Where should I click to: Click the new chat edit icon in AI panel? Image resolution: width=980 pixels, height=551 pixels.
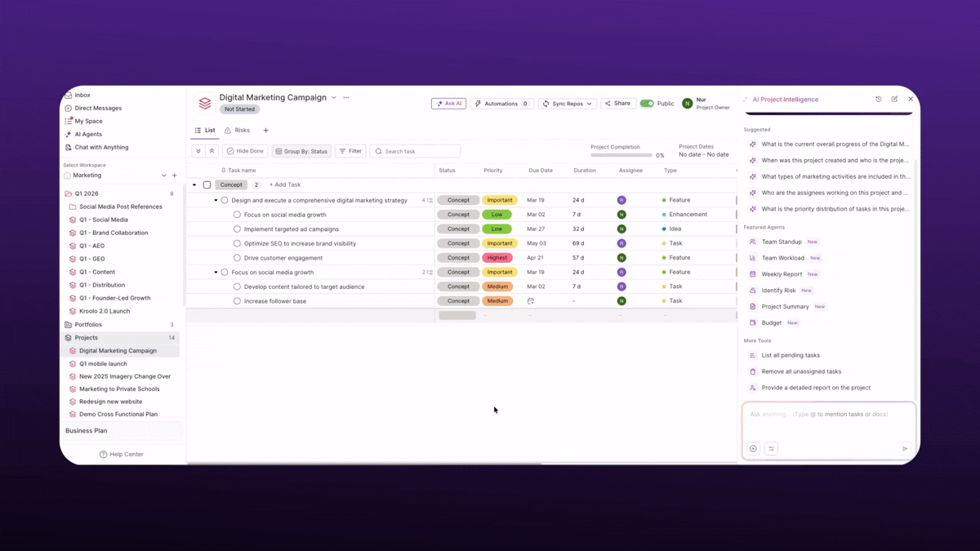[x=894, y=100]
